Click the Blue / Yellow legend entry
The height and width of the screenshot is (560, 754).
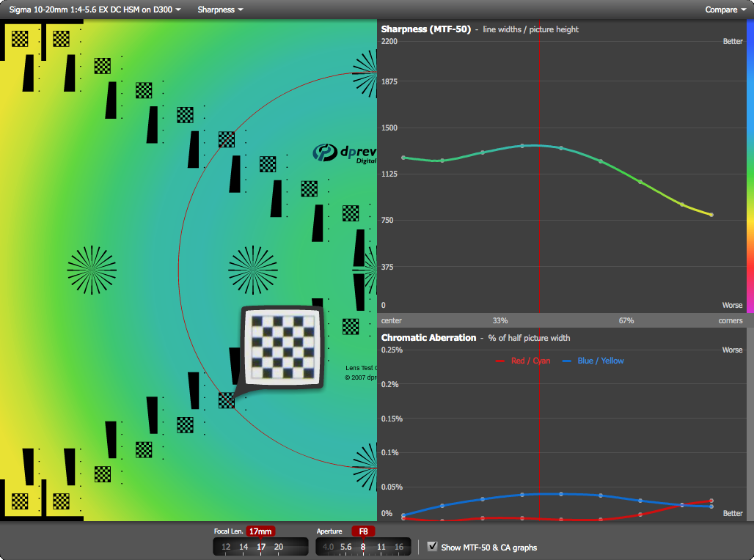click(593, 361)
